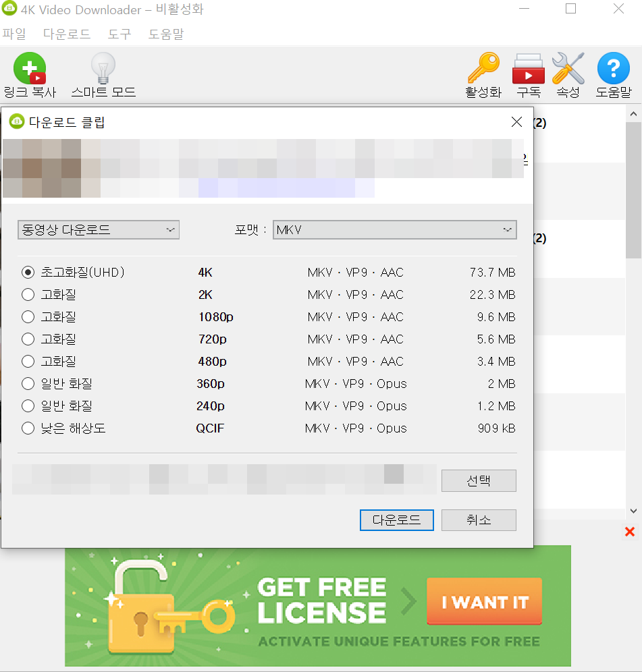This screenshot has width=642, height=672.
Task: Open the 도구 menu
Action: [x=119, y=34]
